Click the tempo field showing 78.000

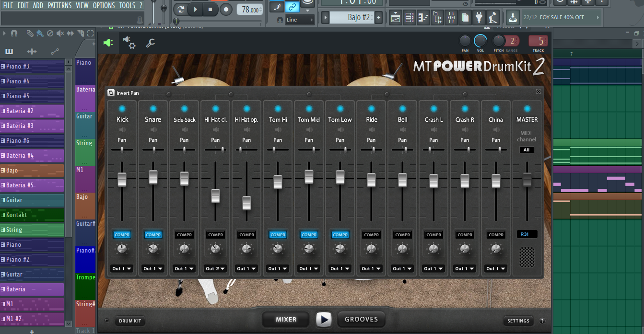tap(249, 10)
